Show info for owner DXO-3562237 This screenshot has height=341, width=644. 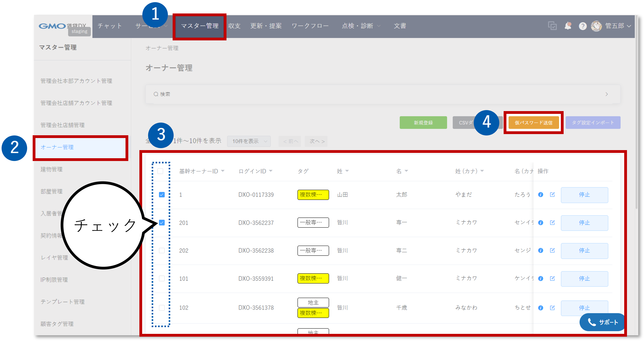(x=540, y=223)
